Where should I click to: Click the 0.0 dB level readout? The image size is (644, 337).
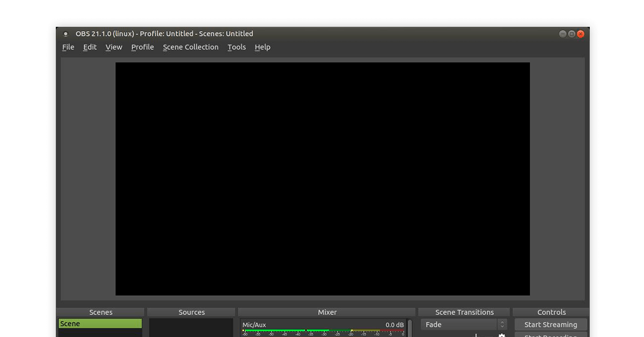click(x=394, y=325)
